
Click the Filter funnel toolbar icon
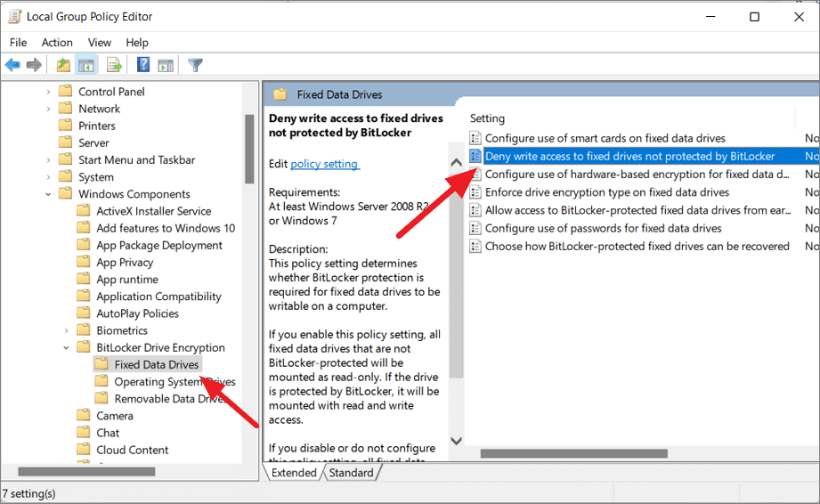point(195,65)
